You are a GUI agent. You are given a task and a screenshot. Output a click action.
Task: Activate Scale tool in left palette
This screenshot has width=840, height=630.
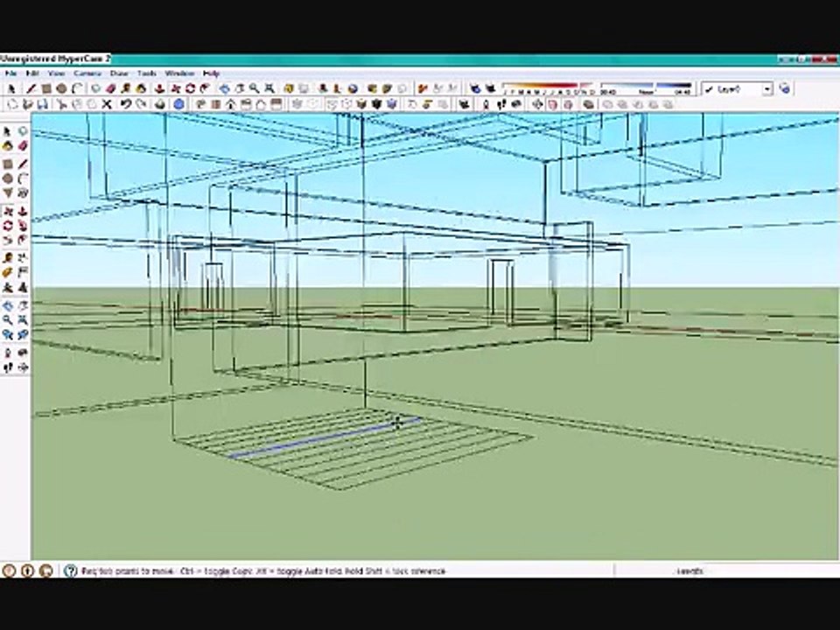[x=8, y=240]
